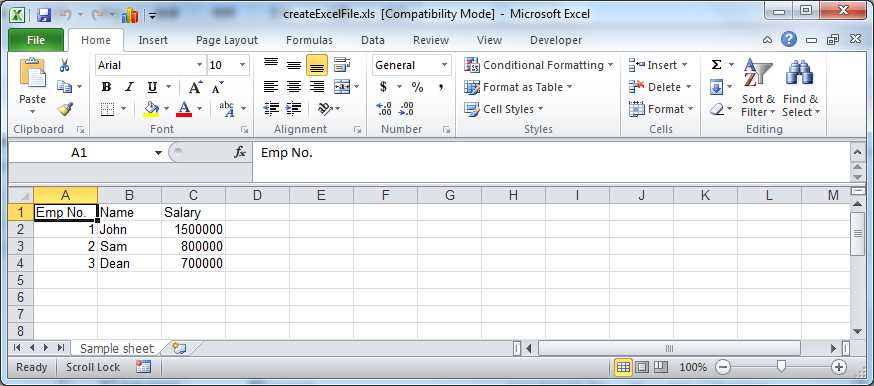Open Font dialog launcher
Screen dimensions: 874x386
coord(244,130)
